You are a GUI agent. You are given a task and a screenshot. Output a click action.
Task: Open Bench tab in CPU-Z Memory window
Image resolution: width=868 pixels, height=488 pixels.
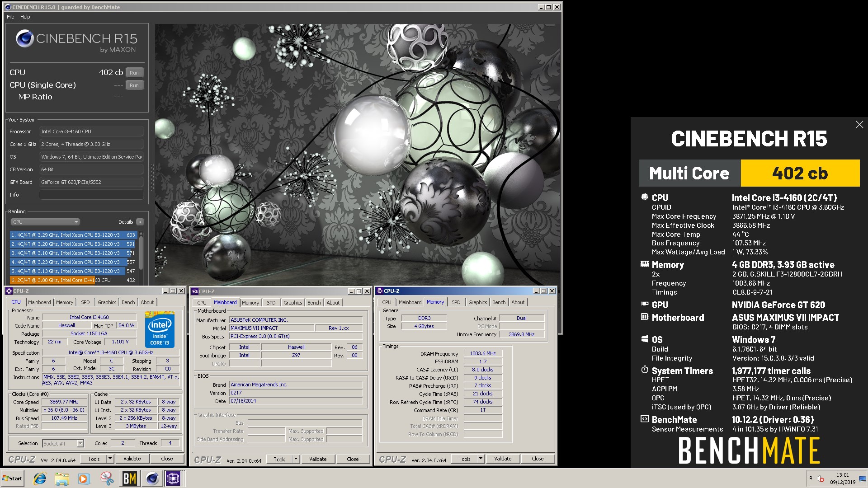(x=499, y=302)
